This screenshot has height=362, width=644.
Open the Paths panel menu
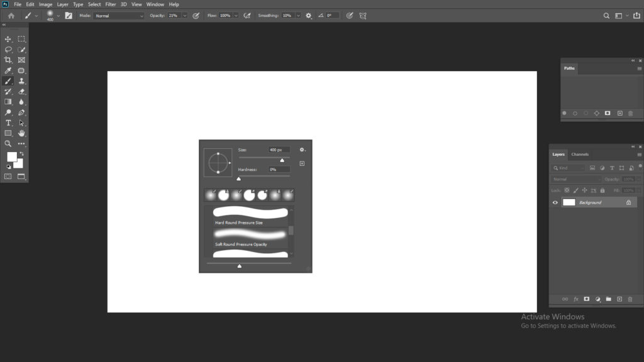coord(640,69)
